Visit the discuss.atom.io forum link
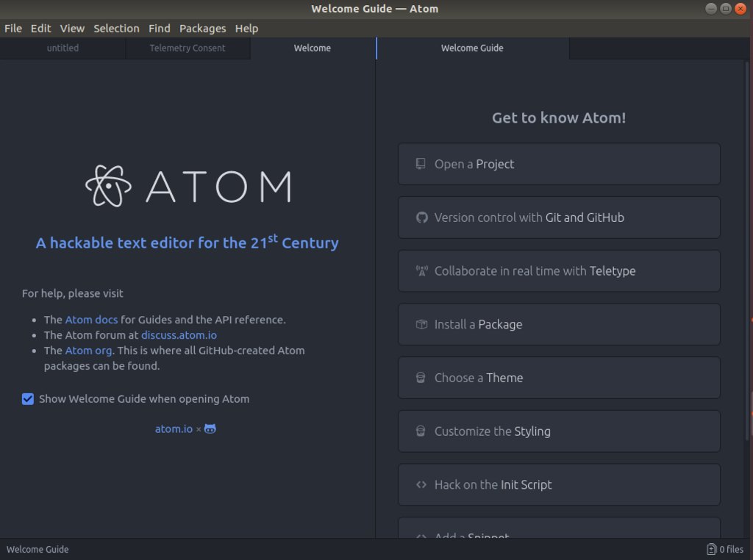Viewport: 753px width, 560px height. point(179,335)
